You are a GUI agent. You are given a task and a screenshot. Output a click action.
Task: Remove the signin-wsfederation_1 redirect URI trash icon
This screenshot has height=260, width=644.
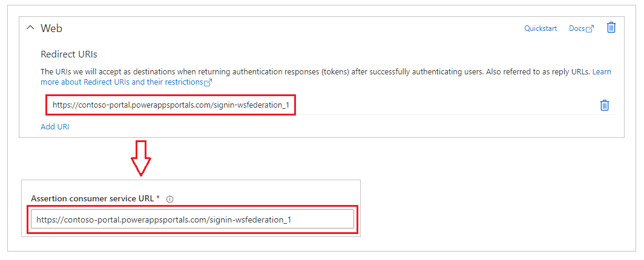[x=604, y=105]
